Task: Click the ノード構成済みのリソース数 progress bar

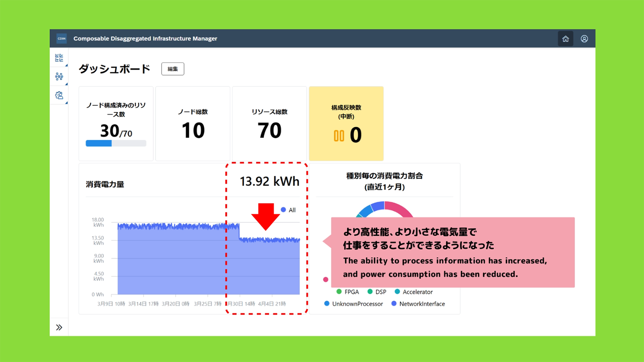Action: point(116,144)
